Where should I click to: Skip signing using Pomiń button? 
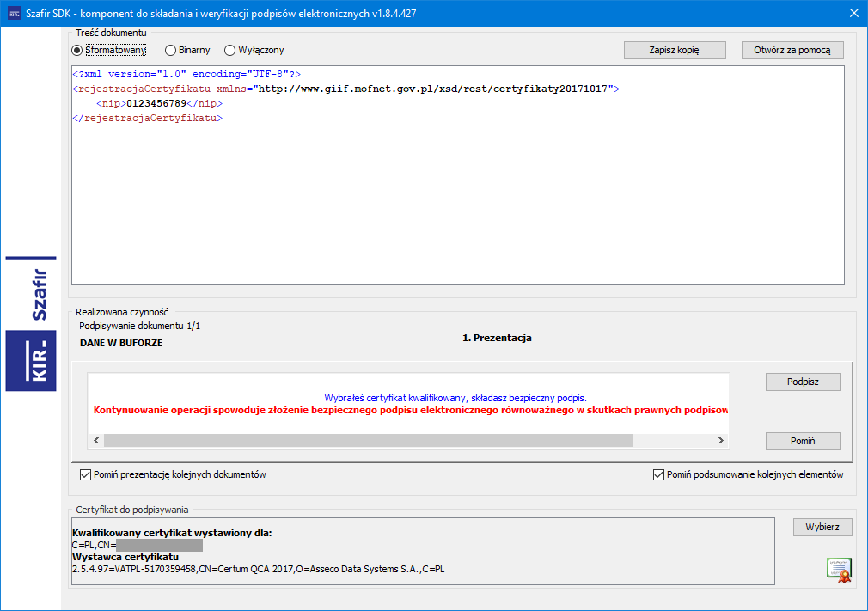pos(803,441)
